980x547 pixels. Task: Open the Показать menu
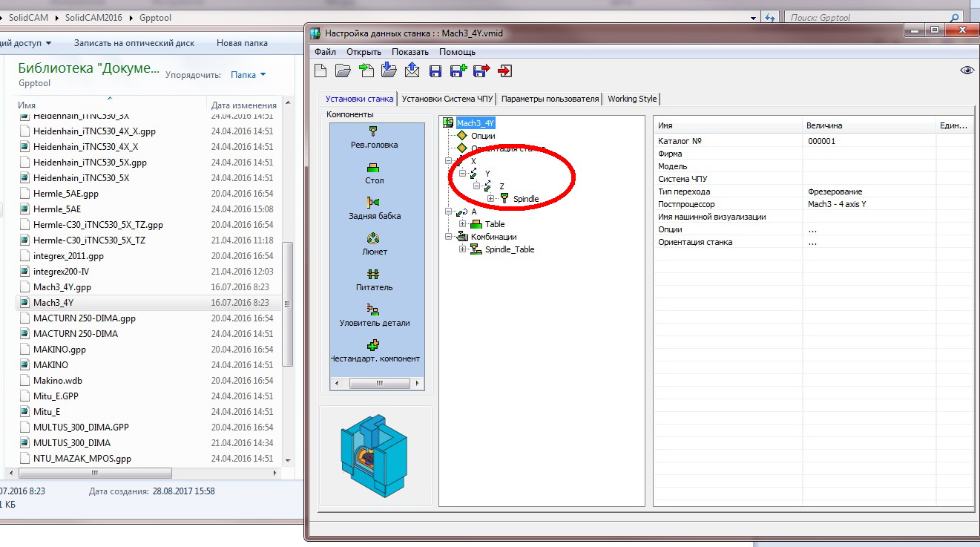(x=410, y=52)
